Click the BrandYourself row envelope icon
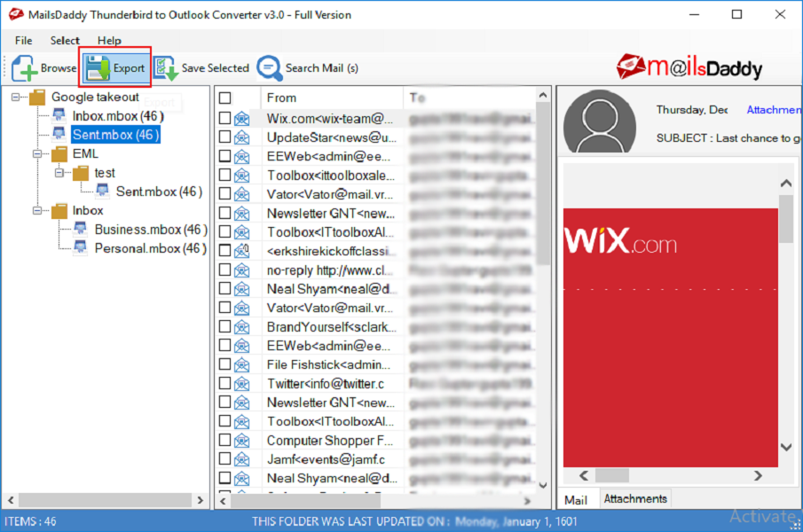The height and width of the screenshot is (532, 803). (241, 327)
